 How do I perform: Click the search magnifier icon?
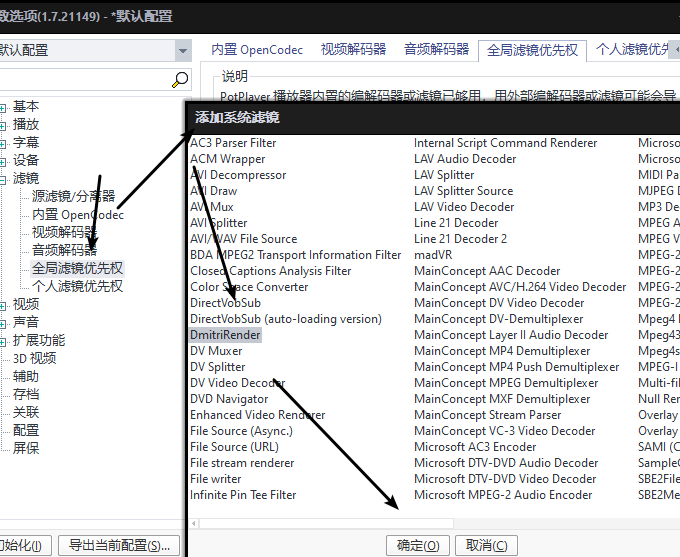(x=180, y=80)
